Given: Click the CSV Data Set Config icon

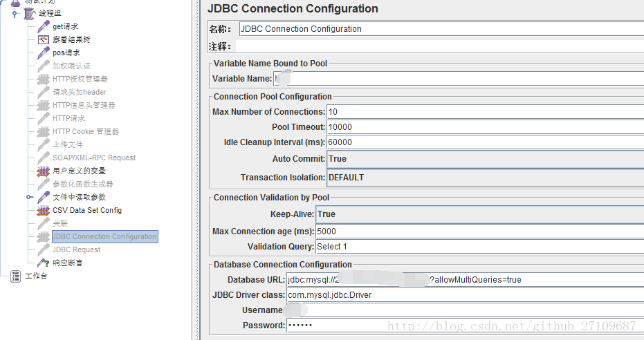Looking at the screenshot, I should coord(43,210).
